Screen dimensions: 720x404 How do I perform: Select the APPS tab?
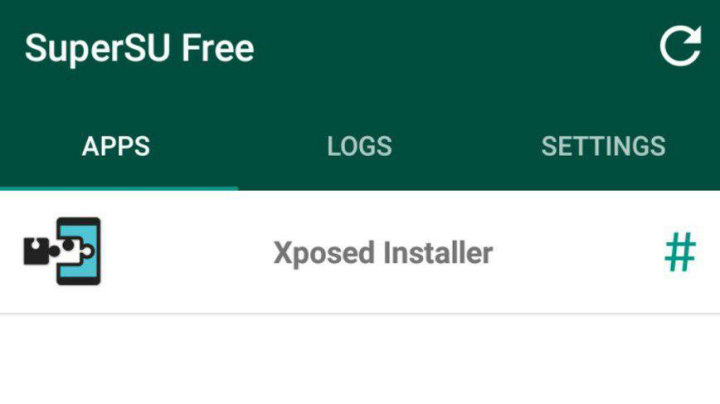coord(116,146)
